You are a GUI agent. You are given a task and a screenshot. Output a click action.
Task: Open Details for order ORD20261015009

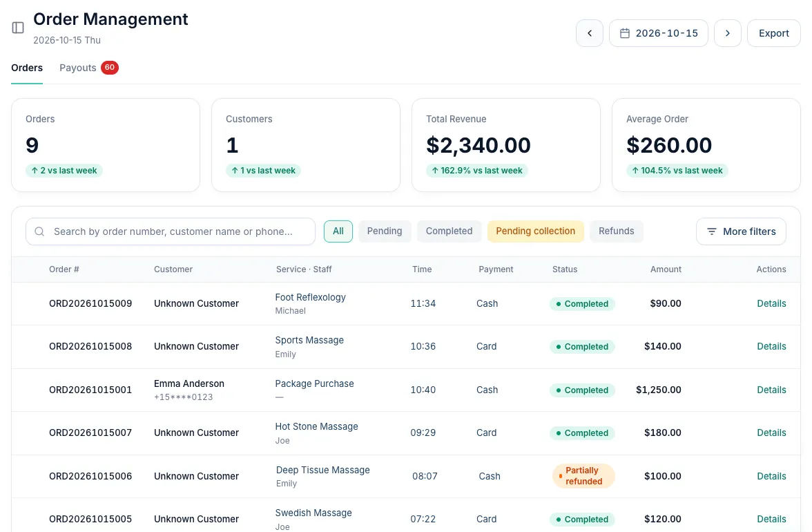pos(771,303)
